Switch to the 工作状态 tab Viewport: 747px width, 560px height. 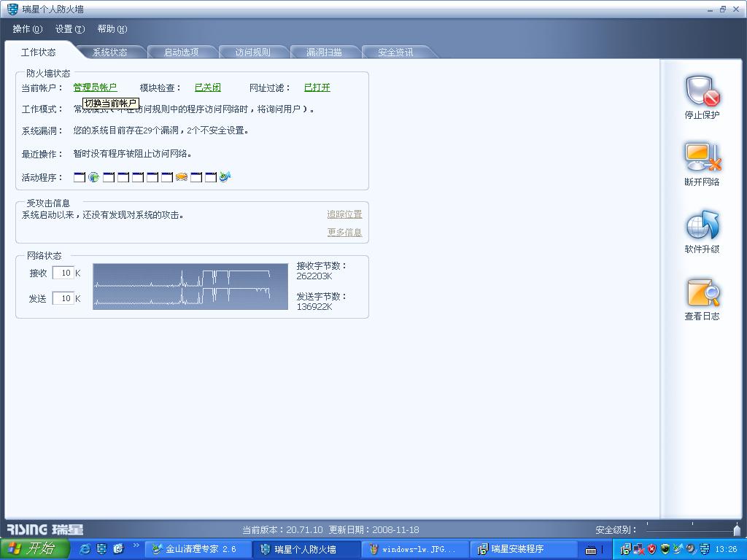[x=39, y=52]
